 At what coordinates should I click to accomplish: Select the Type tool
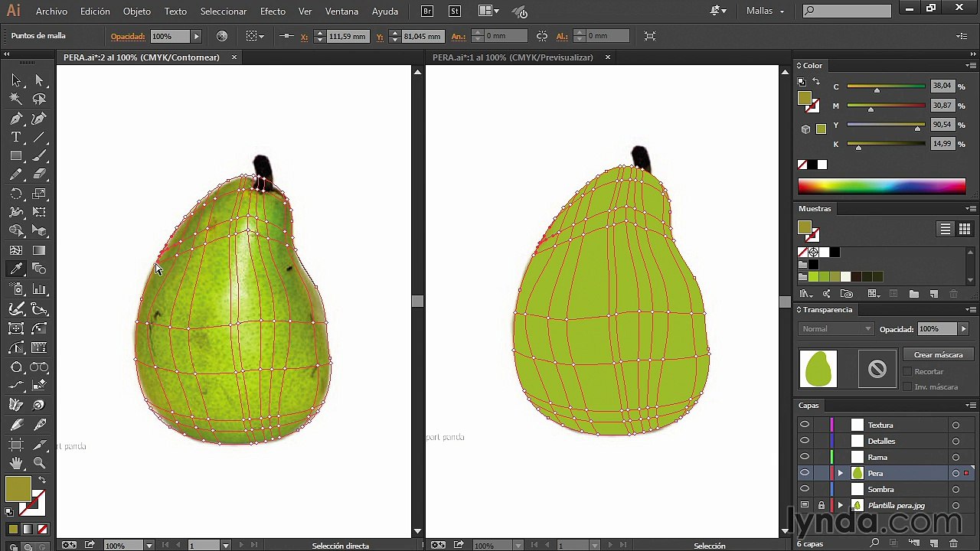(16, 137)
